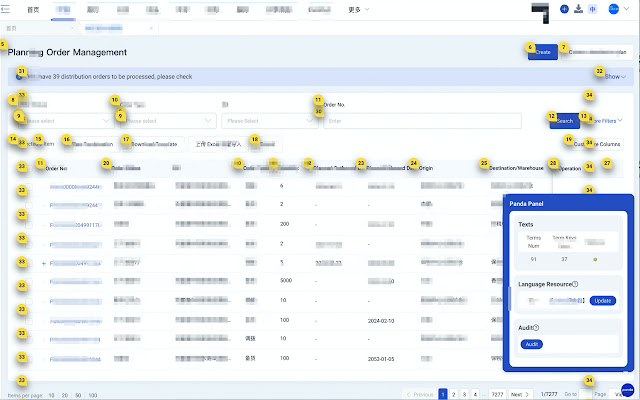Switch to the 首页 page tab

click(x=11, y=28)
